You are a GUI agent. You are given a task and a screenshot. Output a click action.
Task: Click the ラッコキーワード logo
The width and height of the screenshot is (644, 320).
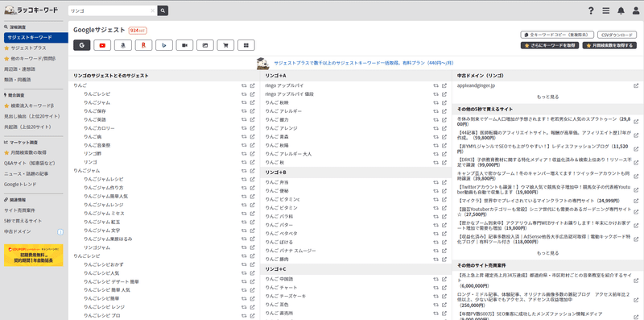(x=31, y=10)
